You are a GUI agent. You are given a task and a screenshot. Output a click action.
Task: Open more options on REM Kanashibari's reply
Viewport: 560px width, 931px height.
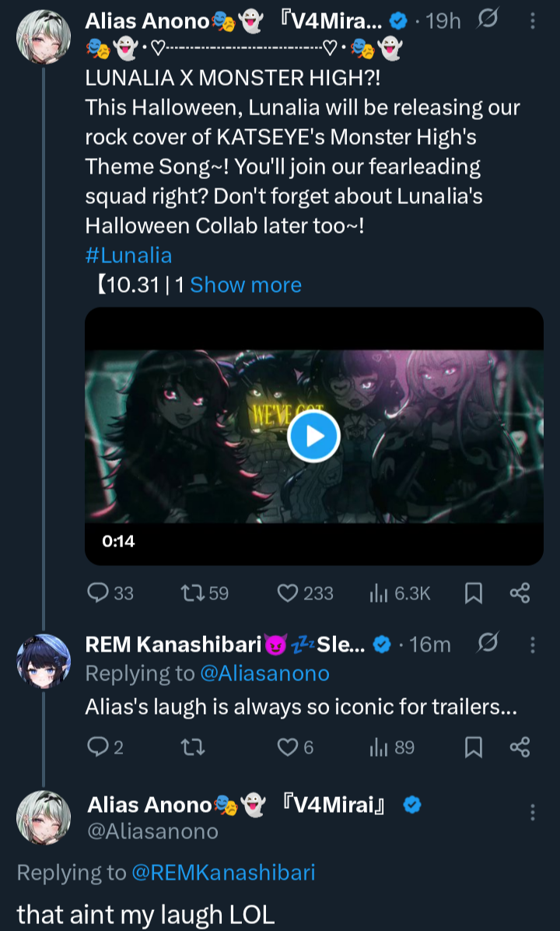click(x=532, y=645)
